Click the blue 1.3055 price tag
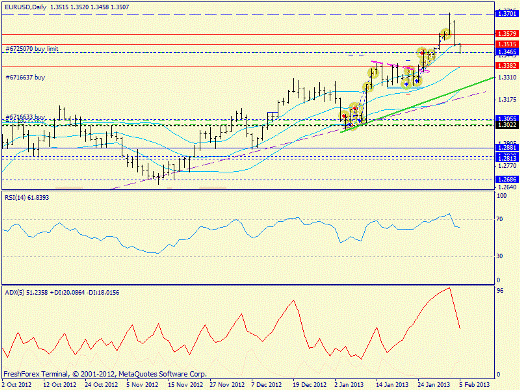The image size is (520, 390). point(507,119)
